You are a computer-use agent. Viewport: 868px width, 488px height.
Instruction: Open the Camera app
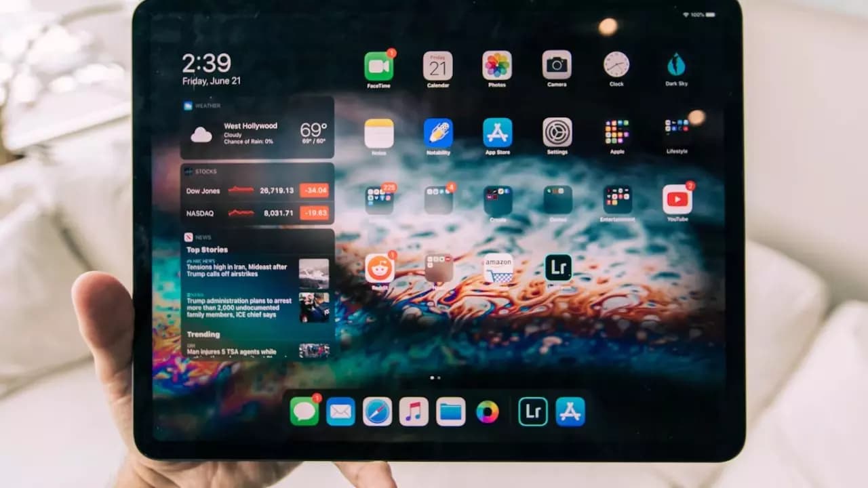[x=557, y=65]
